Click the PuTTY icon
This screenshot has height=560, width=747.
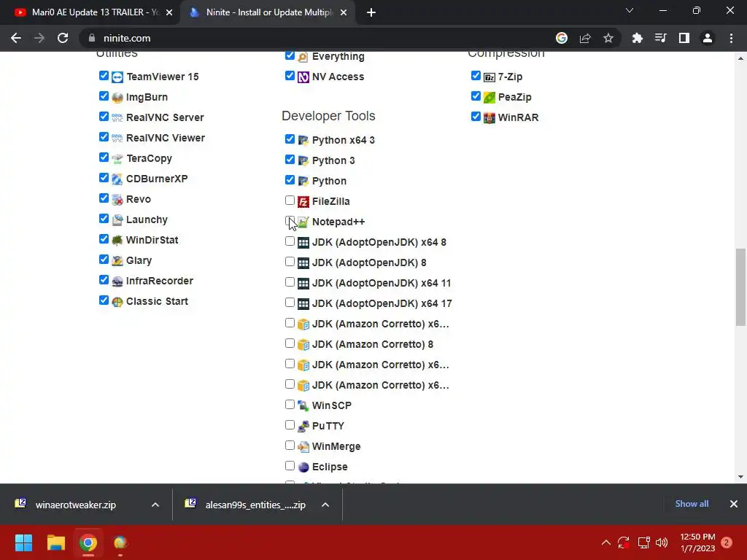click(303, 426)
